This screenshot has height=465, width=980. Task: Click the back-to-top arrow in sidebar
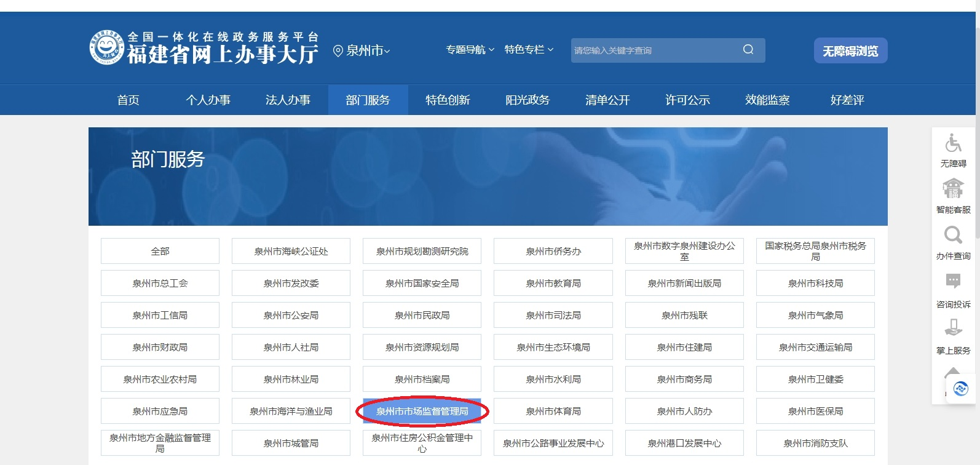(x=952, y=372)
